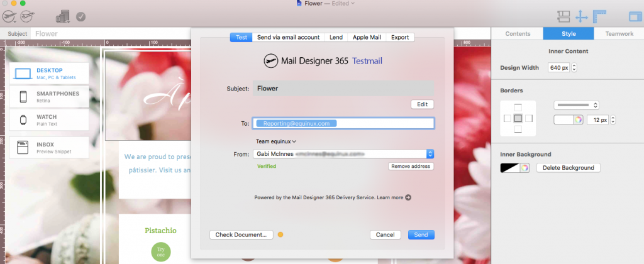The image size is (644, 264).
Task: Click the Mail Designer 365 airplane logo
Action: (271, 61)
